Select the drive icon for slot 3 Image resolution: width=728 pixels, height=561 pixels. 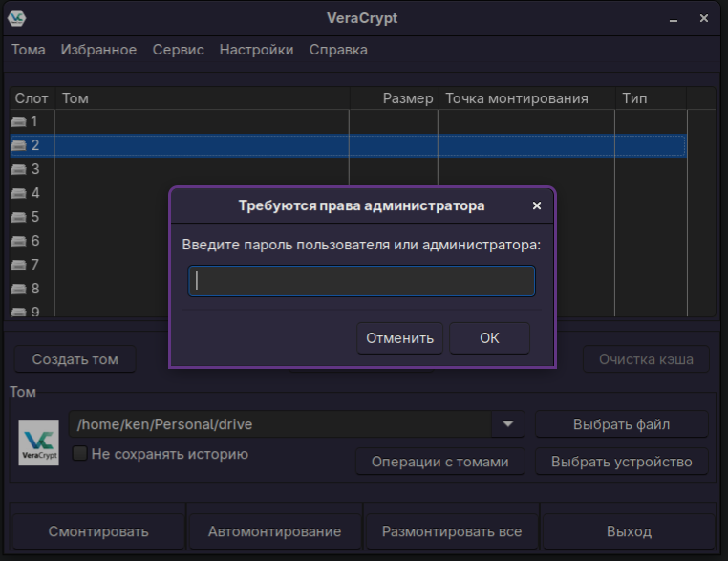[x=18, y=169]
